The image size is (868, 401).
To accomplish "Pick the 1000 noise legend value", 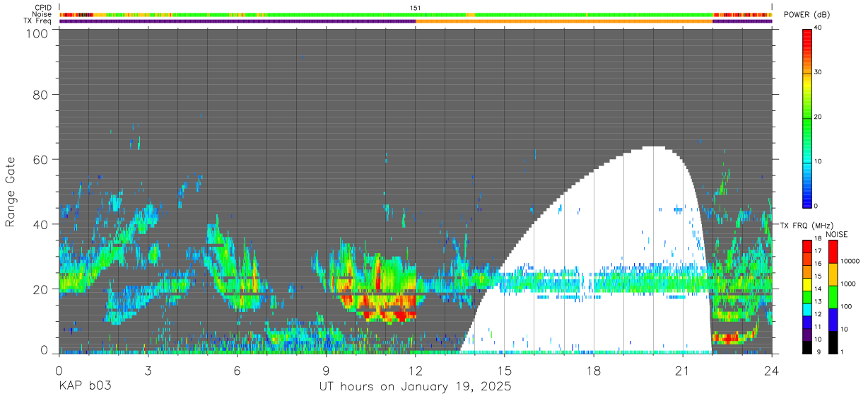I will (x=848, y=284).
